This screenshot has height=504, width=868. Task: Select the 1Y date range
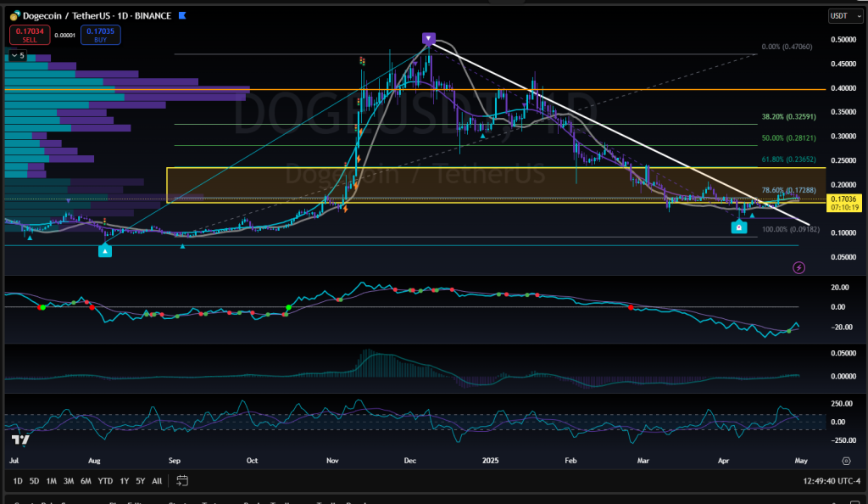[x=125, y=481]
